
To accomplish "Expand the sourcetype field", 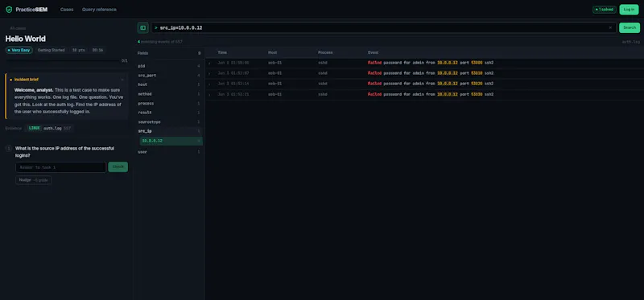I will click(169, 122).
